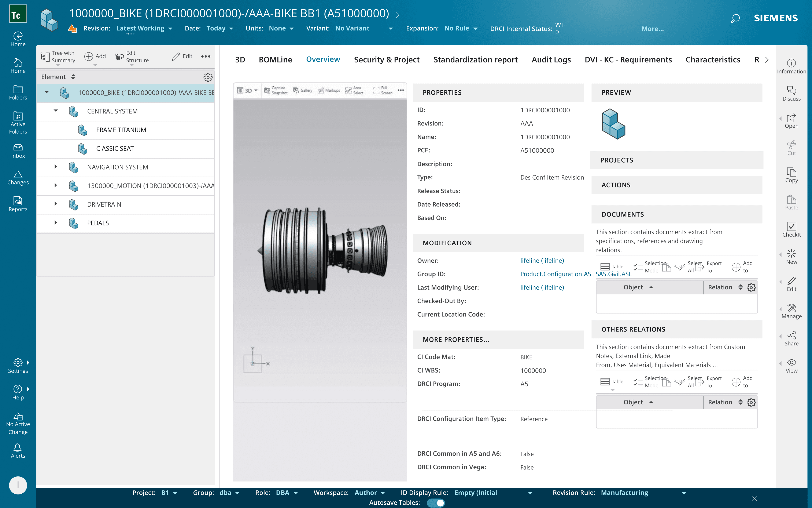Toggle Area Select in viewer toolbar
Screen dimensions: 812x508
coord(354,90)
